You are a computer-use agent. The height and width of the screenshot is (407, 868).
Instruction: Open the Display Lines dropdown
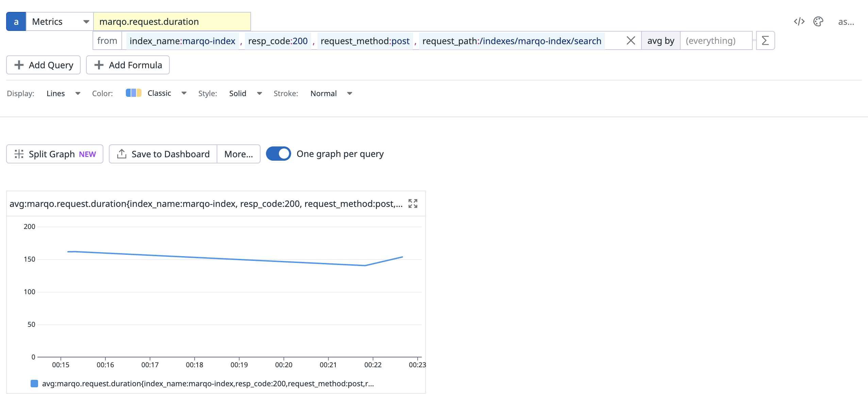63,93
